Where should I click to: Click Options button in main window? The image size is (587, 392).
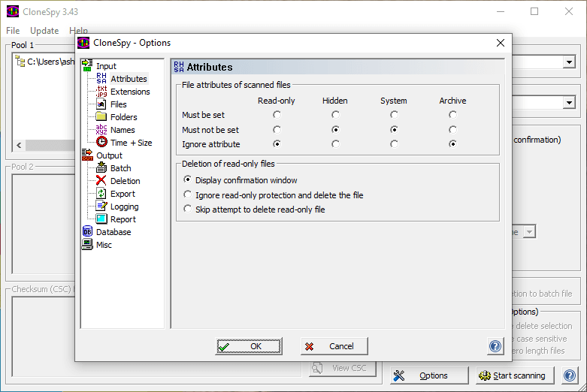429,375
